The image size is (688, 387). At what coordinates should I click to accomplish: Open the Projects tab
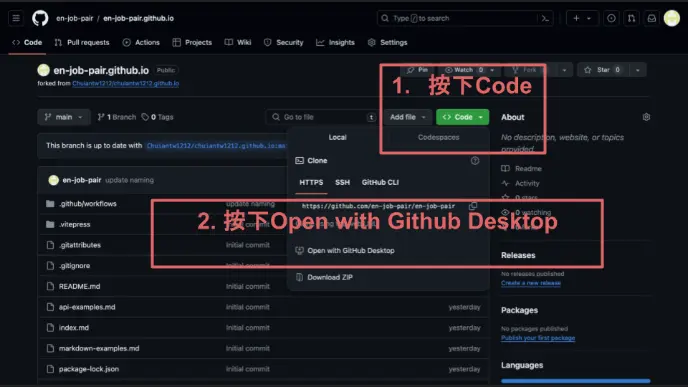pos(192,43)
